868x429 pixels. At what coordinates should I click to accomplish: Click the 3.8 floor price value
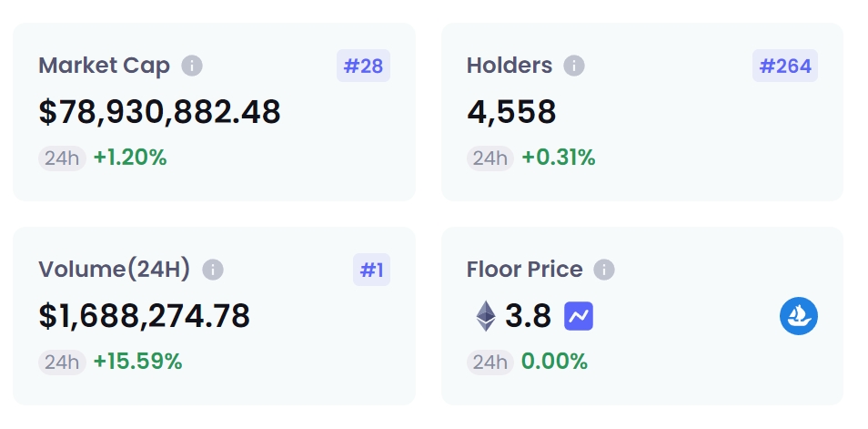point(529,316)
